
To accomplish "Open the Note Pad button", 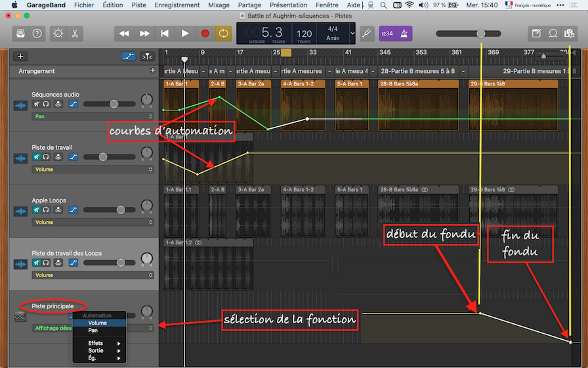I will (x=536, y=34).
